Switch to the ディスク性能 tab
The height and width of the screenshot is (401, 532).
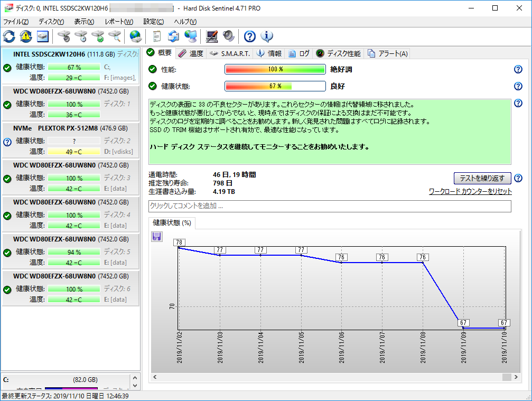[338, 53]
